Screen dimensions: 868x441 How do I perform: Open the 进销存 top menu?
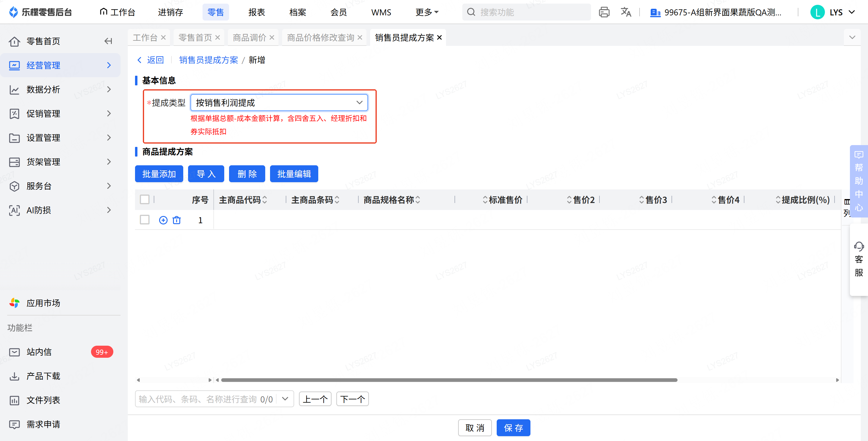click(171, 12)
